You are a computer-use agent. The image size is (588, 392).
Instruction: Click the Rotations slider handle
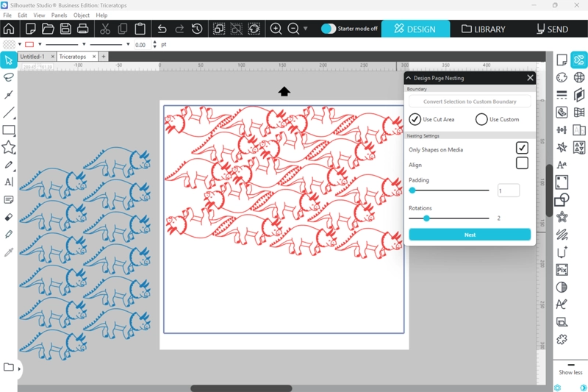tap(426, 218)
